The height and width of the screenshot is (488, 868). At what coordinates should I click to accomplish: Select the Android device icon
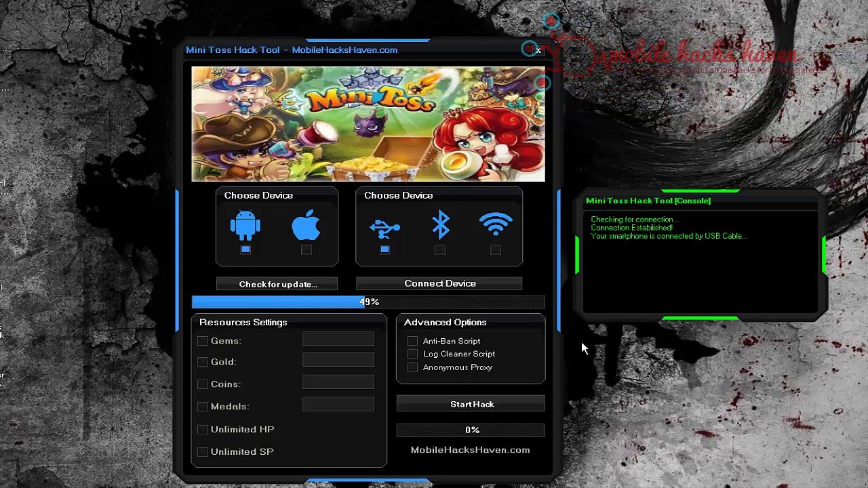(x=245, y=226)
